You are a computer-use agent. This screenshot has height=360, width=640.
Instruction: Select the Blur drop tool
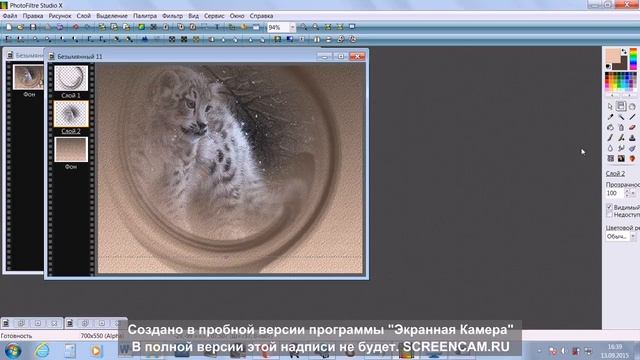(x=610, y=148)
